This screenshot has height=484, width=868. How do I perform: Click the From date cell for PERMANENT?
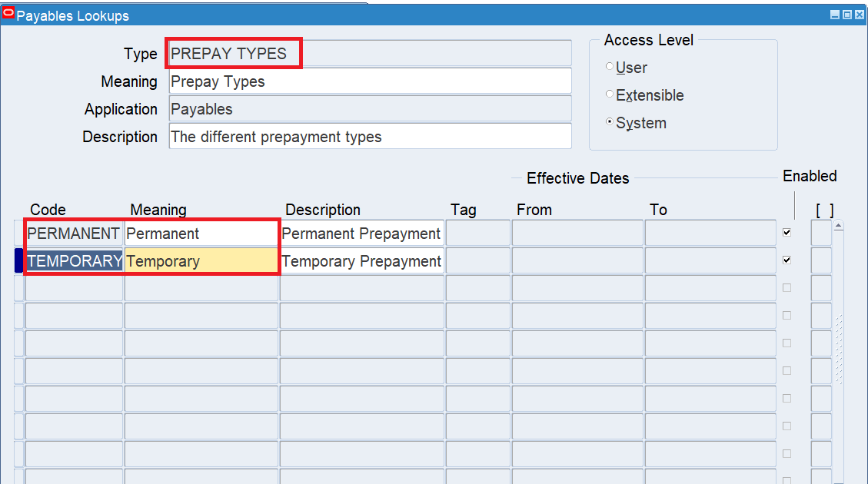click(x=577, y=233)
